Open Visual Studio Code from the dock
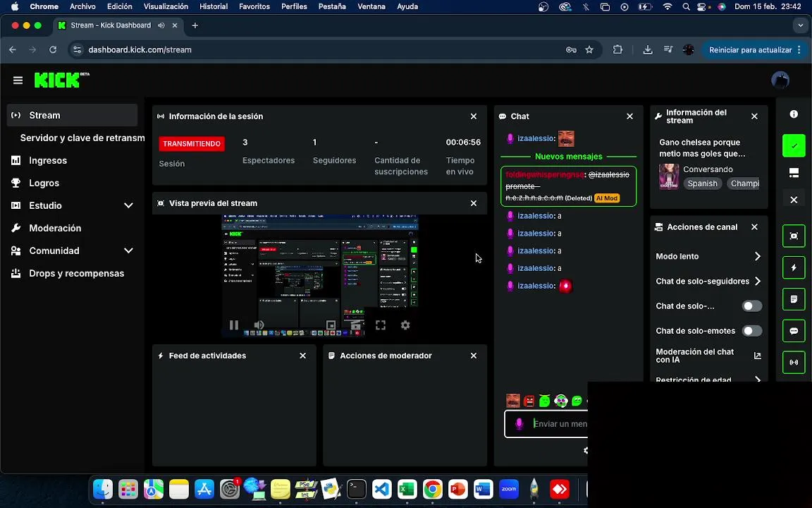812x508 pixels. tap(381, 489)
